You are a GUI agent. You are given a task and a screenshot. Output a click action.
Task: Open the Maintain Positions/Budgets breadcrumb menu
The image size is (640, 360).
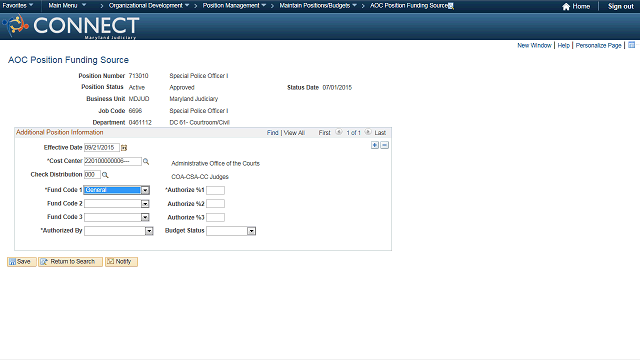[318, 6]
